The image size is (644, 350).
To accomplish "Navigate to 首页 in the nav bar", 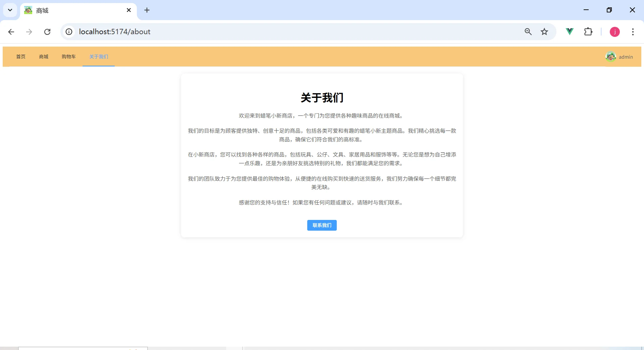I will 21,57.
